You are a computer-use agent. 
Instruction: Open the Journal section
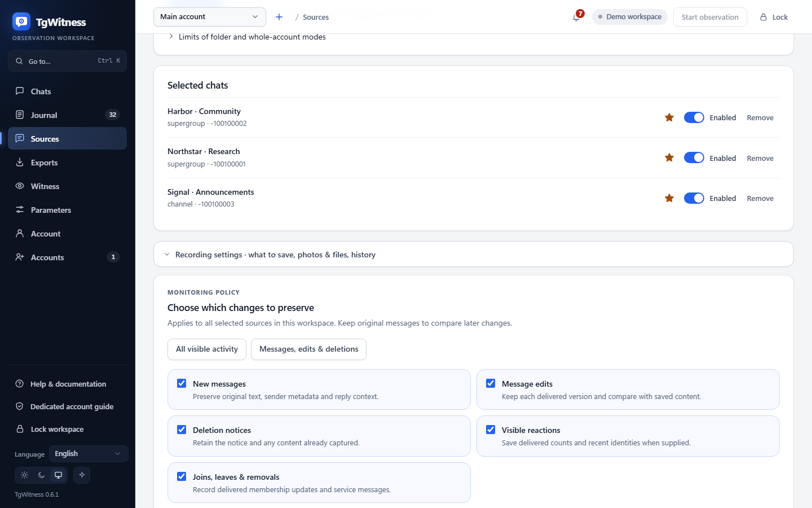coord(68,115)
